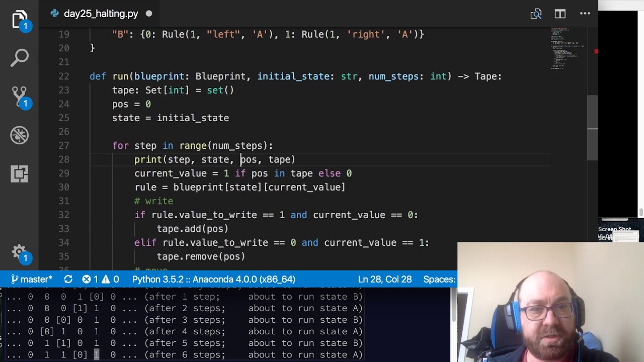
Task: Open problems via errors and warnings count
Action: point(101,279)
